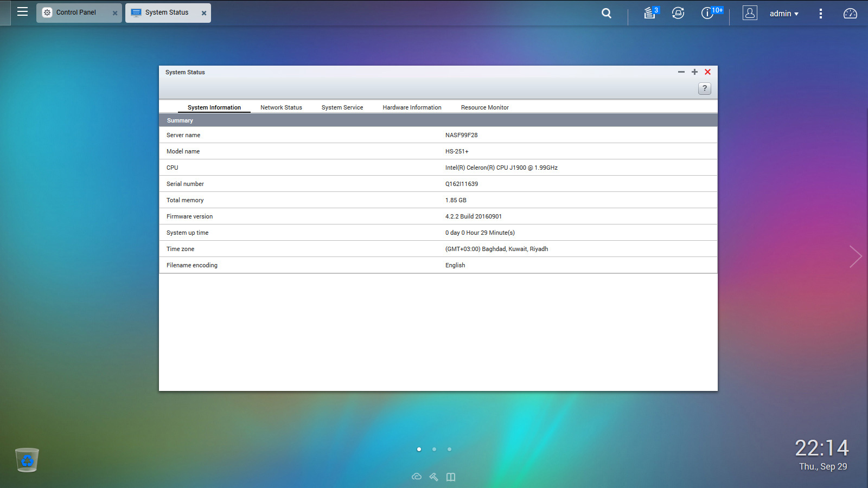The width and height of the screenshot is (868, 488).
Task: Select the first desktop page dot
Action: pyautogui.click(x=419, y=449)
